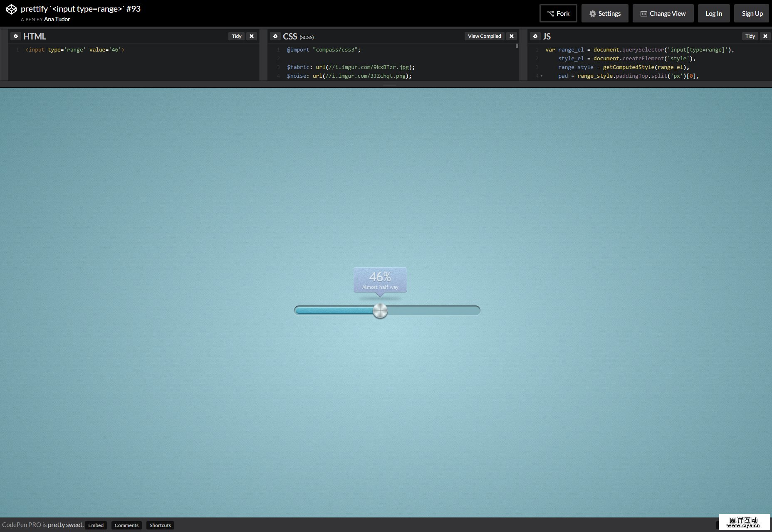Open the CSS panel settings gear
The image size is (772, 532).
[275, 36]
